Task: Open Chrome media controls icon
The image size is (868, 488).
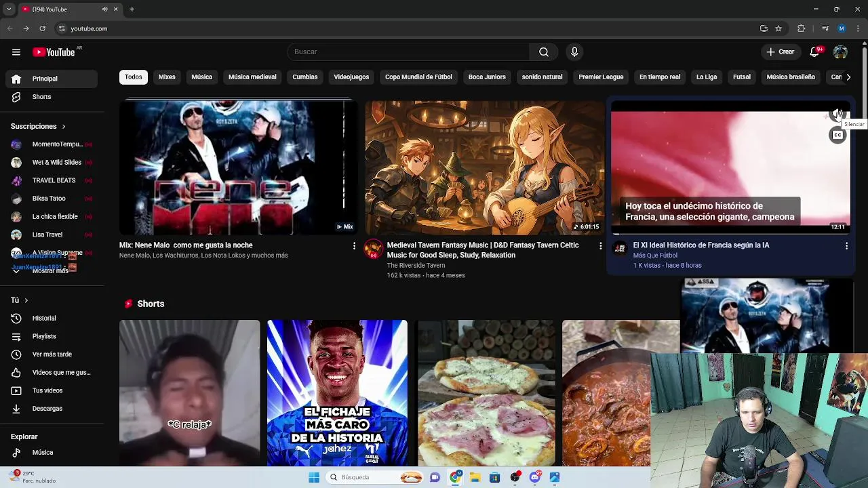Action: pyautogui.click(x=825, y=28)
